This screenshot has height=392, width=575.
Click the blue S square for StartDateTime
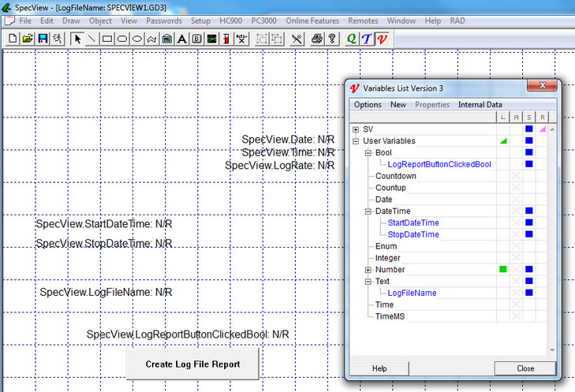528,222
